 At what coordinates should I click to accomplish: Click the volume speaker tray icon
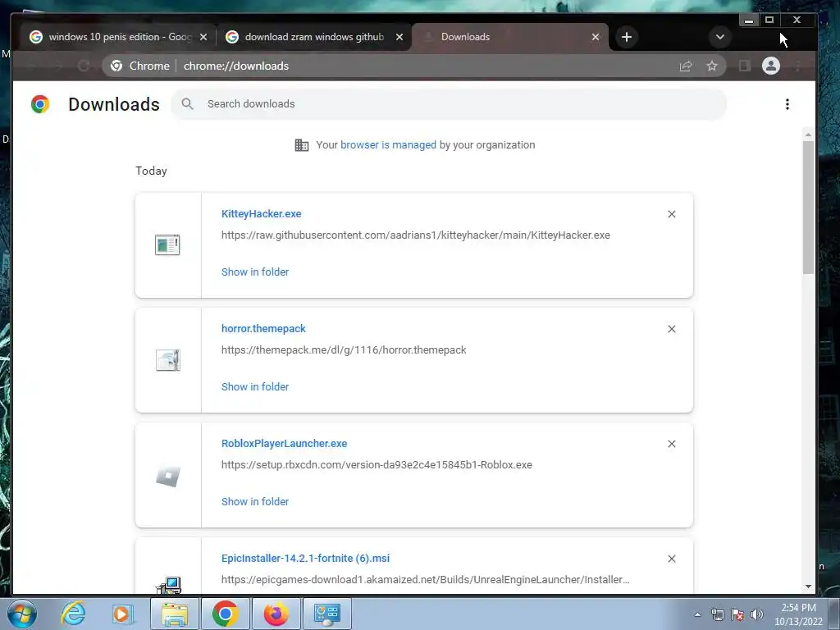(x=757, y=614)
